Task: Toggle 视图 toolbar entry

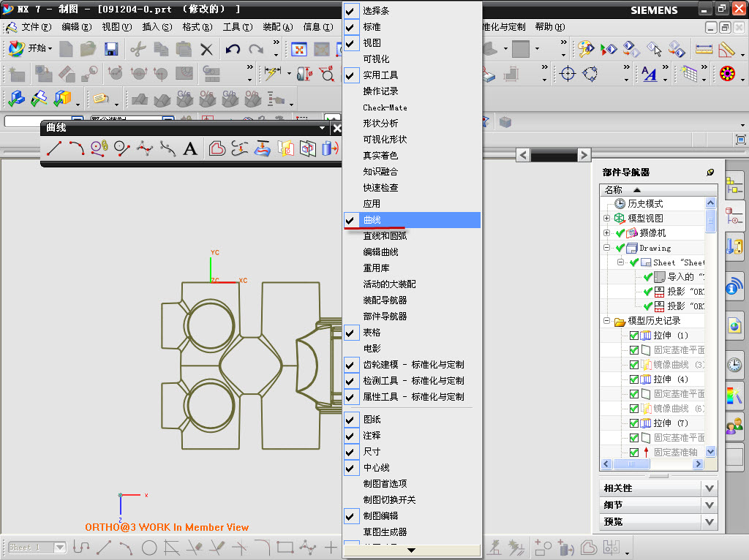Action: [x=412, y=43]
